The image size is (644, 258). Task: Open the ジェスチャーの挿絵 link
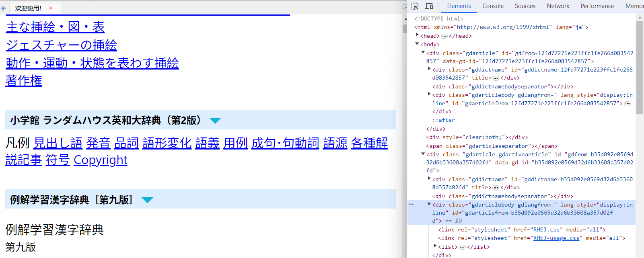pyautogui.click(x=61, y=45)
